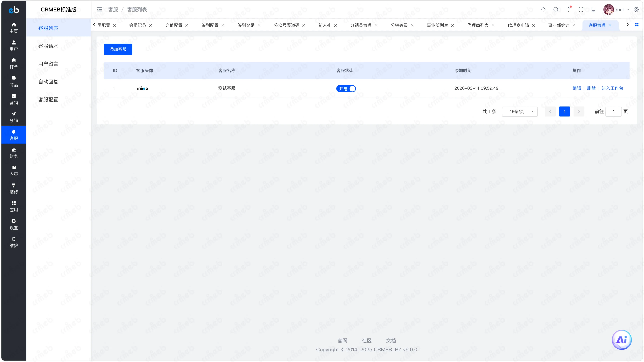The height and width of the screenshot is (362, 644).
Task: Click the 测试客服 avatar thumbnail
Action: pos(142,88)
